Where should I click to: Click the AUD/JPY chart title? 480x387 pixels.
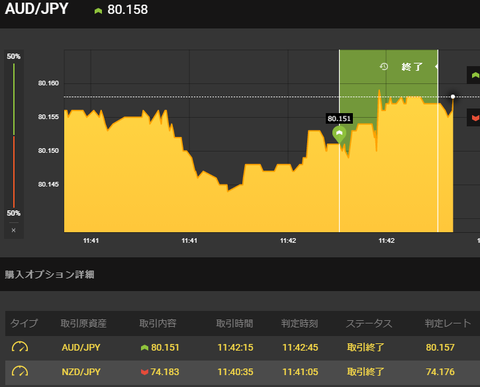[x=37, y=9]
